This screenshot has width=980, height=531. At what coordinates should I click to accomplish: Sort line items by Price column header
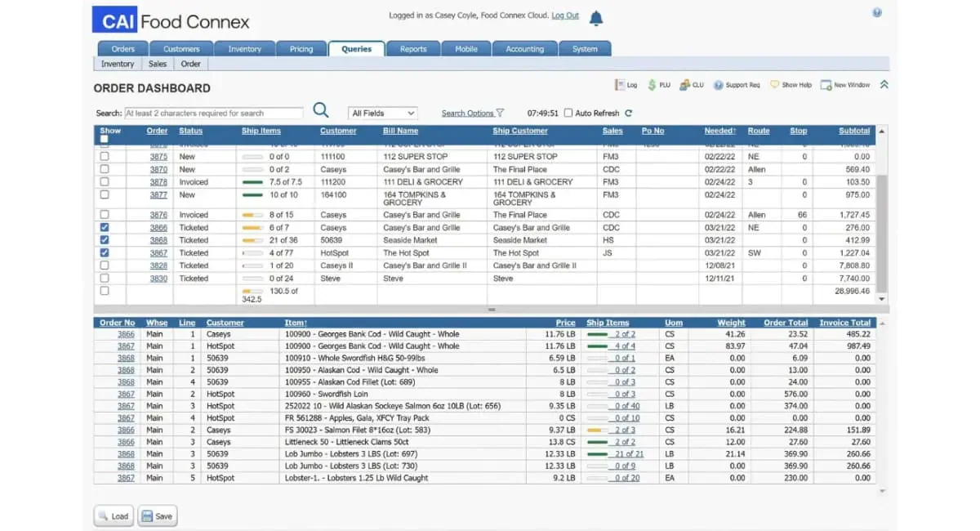[565, 323]
